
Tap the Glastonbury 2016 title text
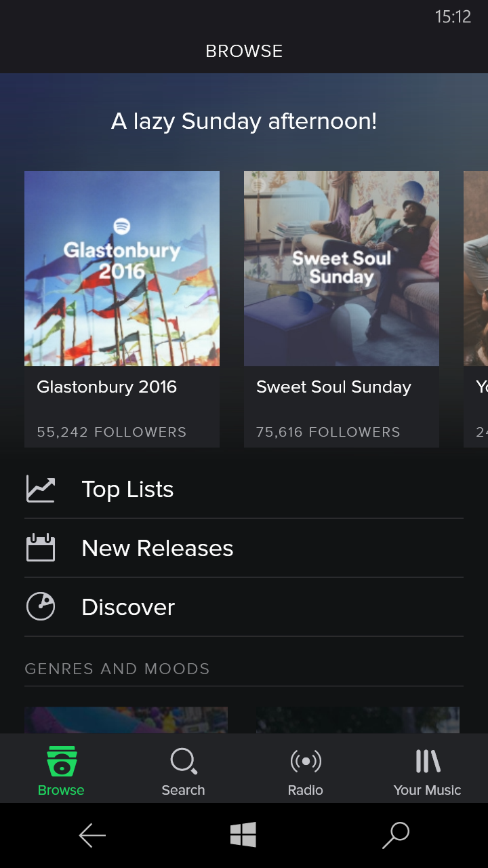(x=106, y=387)
